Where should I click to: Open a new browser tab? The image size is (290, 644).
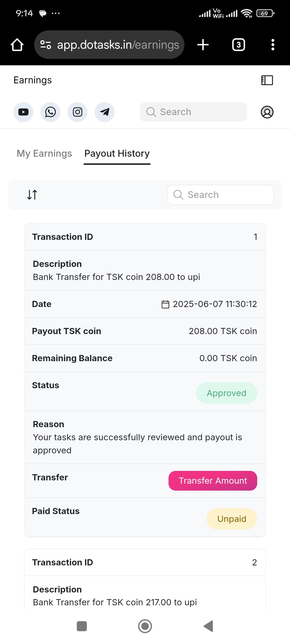(203, 45)
